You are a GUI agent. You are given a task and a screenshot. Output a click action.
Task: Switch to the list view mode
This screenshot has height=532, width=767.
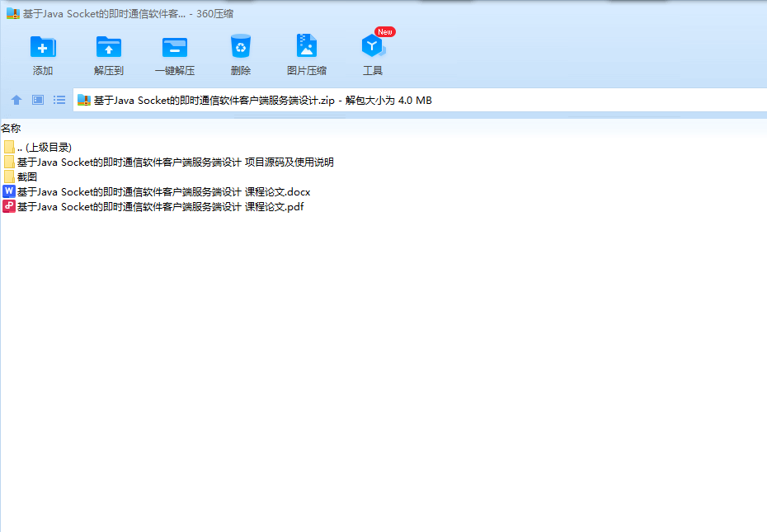point(59,100)
